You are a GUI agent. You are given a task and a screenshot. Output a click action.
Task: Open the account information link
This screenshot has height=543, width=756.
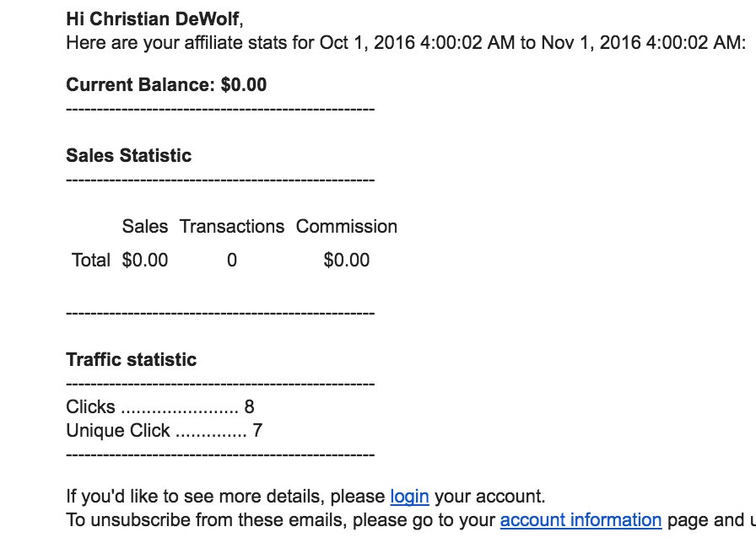tap(580, 520)
